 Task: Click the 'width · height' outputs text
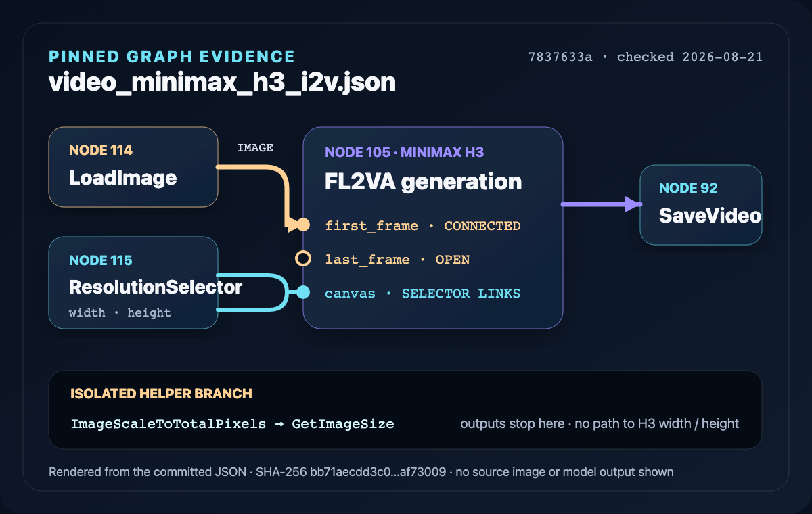tap(120, 312)
